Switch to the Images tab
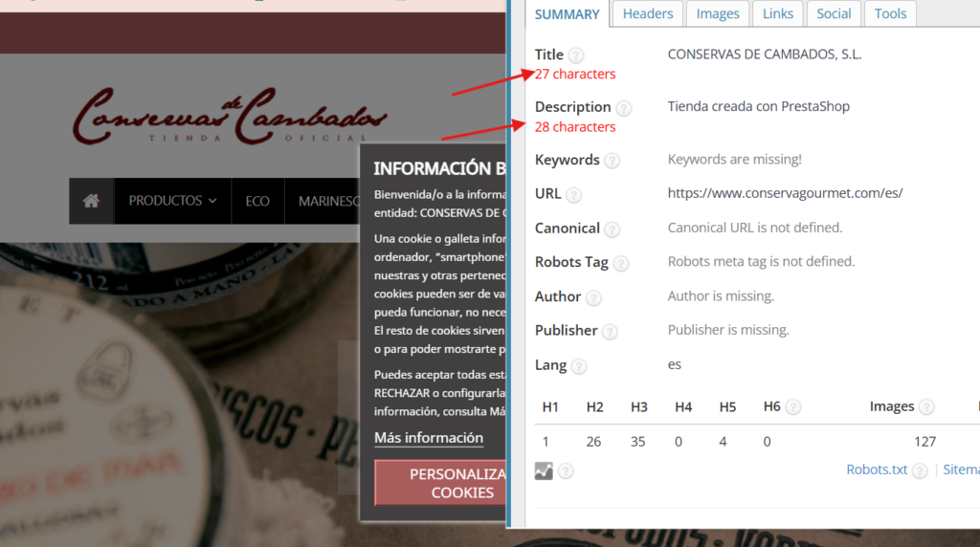The image size is (980, 547). (718, 13)
